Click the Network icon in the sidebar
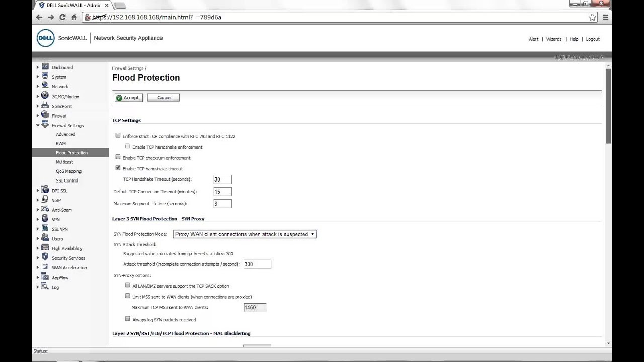This screenshot has height=362, width=644. point(45,86)
